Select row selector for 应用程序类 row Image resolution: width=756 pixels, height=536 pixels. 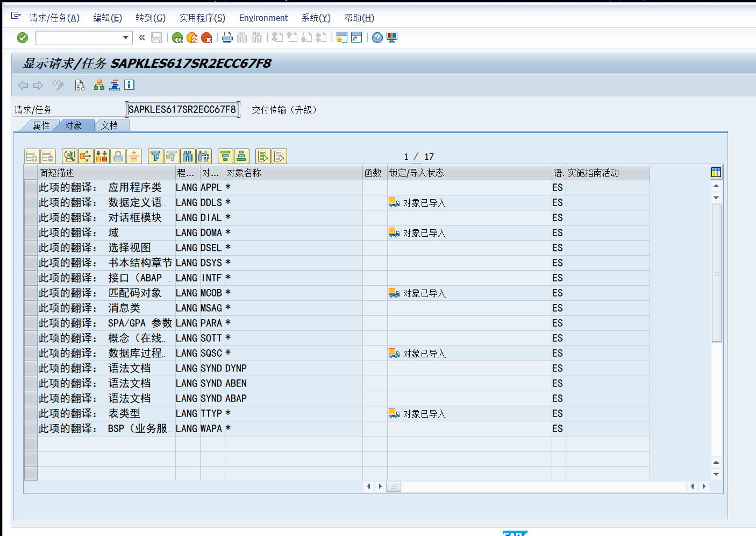click(31, 187)
